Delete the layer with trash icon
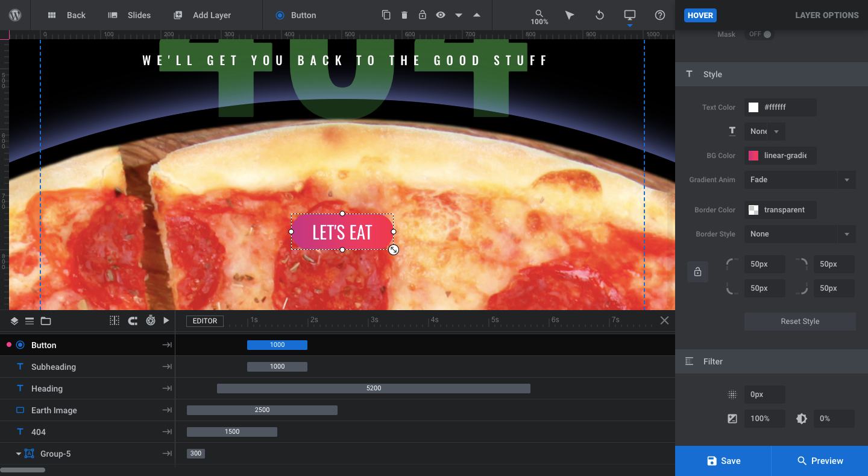Viewport: 868px width, 476px height. 404,15
